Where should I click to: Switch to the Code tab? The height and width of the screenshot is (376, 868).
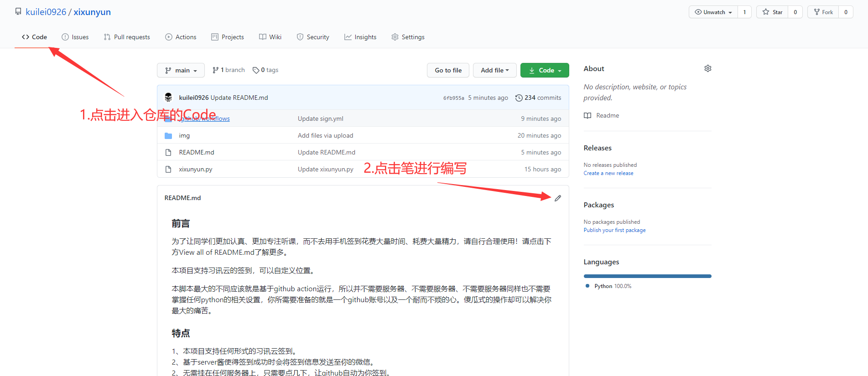(34, 37)
